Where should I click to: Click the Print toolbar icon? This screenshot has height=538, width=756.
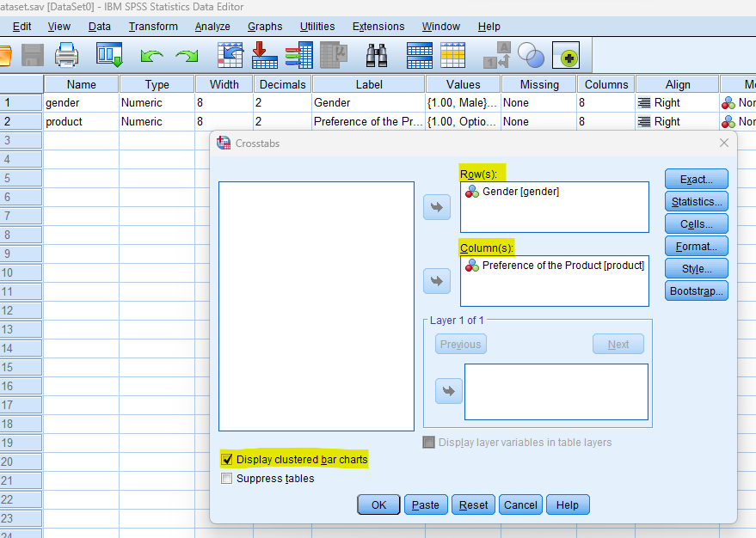click(67, 56)
